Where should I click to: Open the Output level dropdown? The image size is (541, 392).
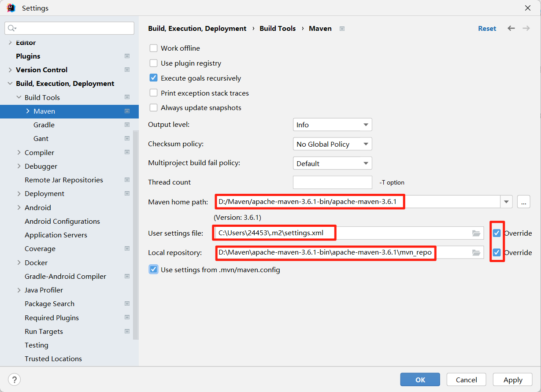pyautogui.click(x=333, y=125)
